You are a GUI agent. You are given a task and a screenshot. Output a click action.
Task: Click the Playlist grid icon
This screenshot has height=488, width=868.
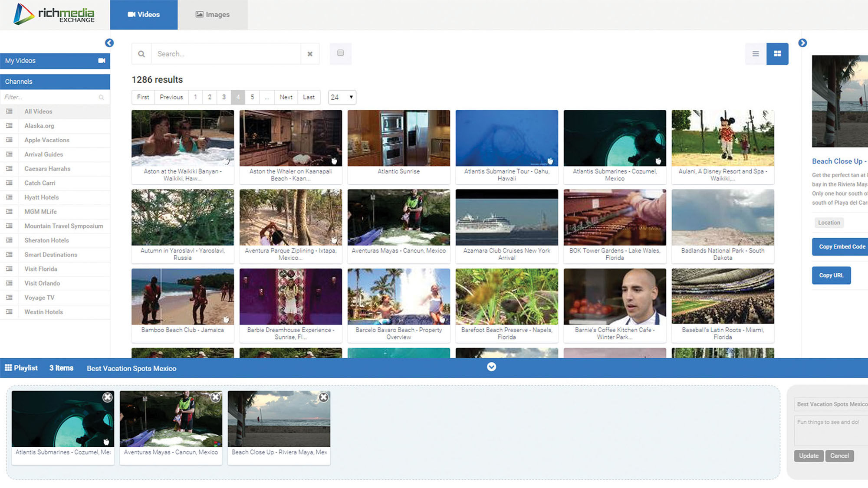[x=8, y=368]
